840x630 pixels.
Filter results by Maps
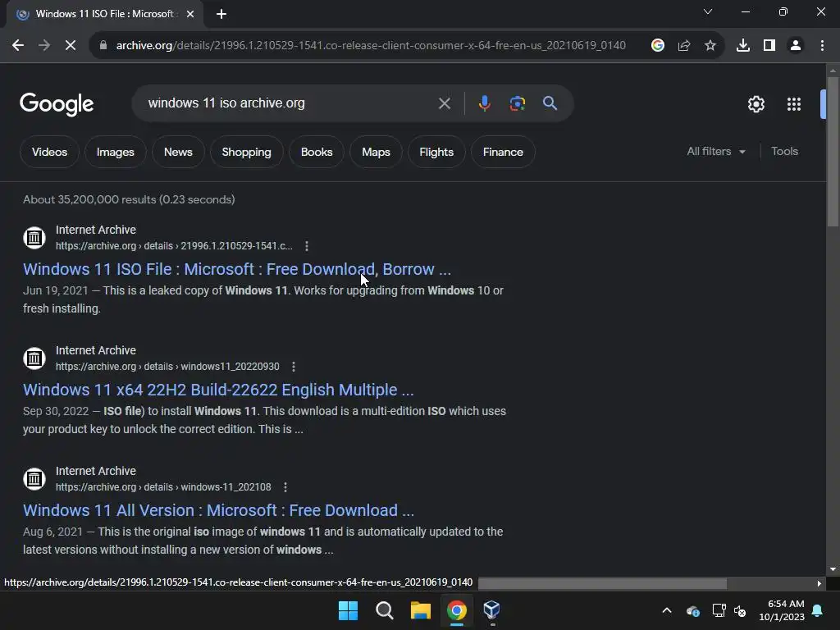click(x=376, y=152)
